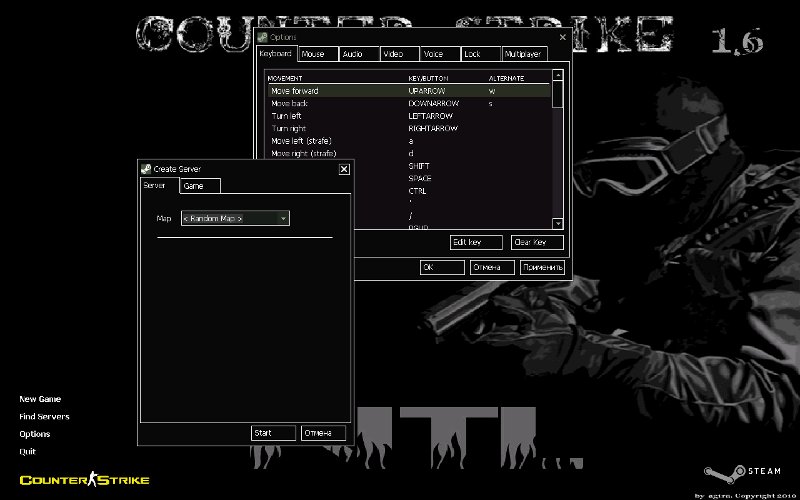Viewport: 800px width, 500px height.
Task: Open the Lock tab in Options
Action: point(481,54)
